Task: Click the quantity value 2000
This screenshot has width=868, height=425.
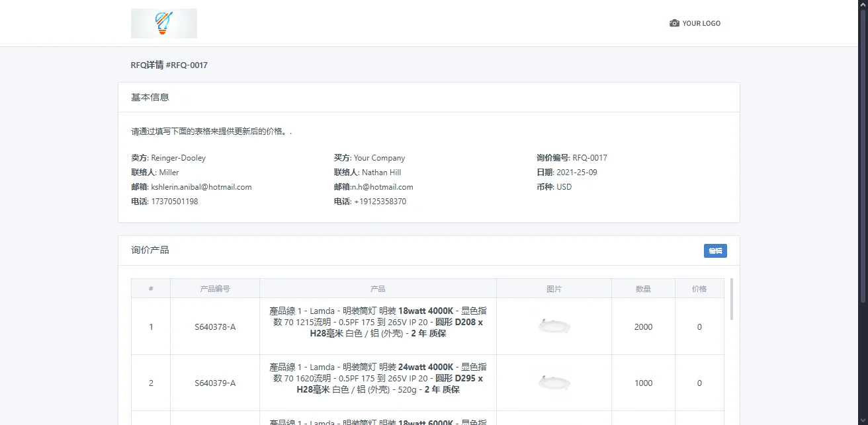Action: (642, 326)
